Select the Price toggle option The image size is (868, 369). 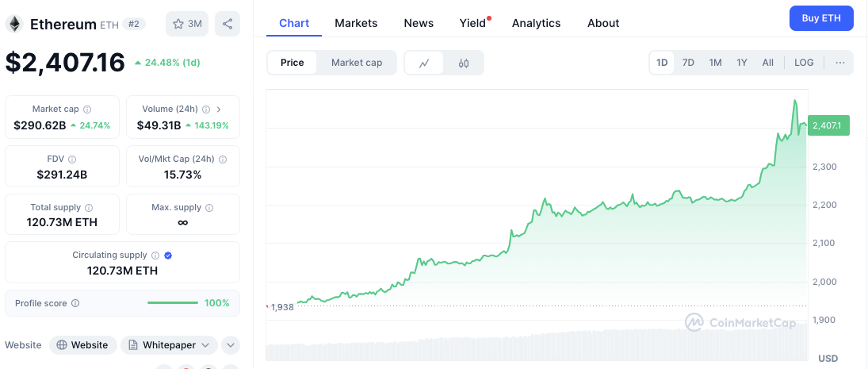click(292, 63)
